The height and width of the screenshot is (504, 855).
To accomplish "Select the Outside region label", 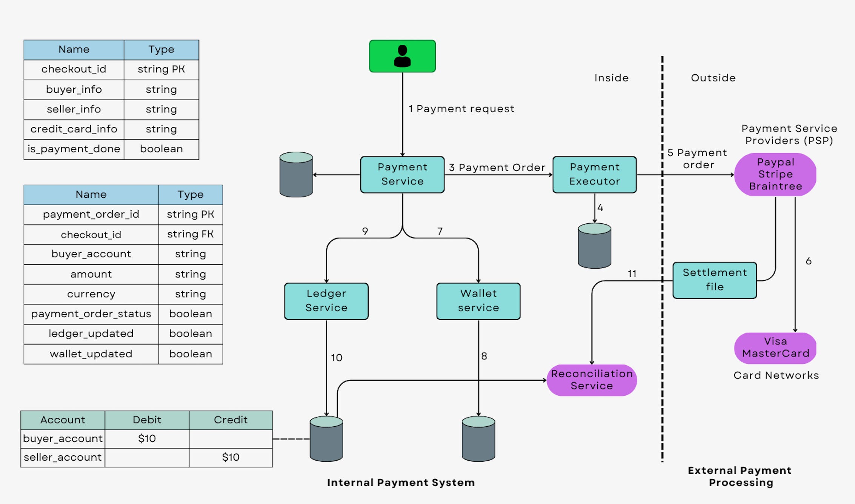I will (x=713, y=78).
